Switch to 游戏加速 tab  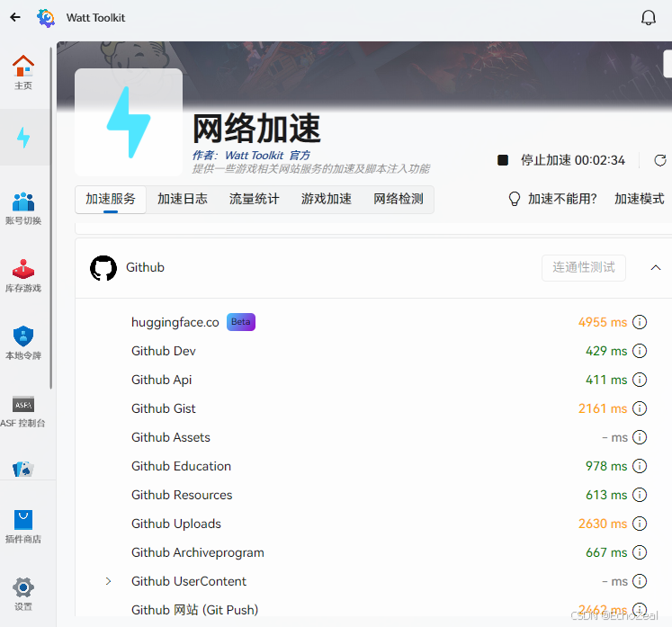click(x=327, y=199)
